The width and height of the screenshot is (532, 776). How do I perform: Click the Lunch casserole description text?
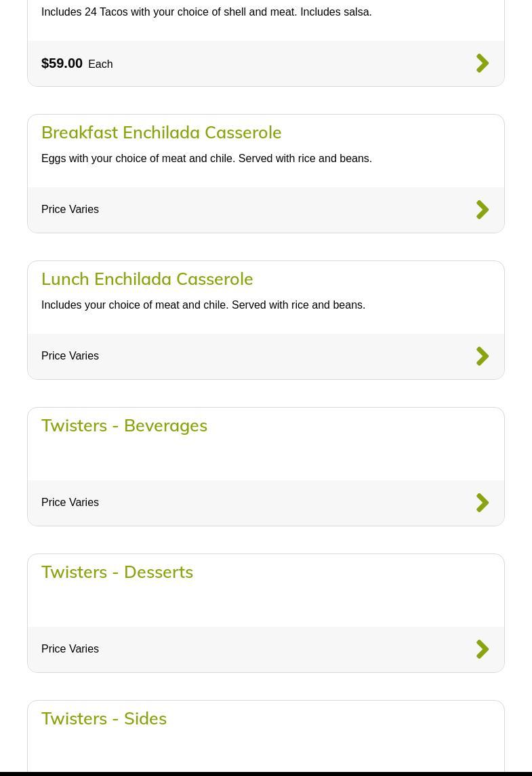pyautogui.click(x=203, y=305)
